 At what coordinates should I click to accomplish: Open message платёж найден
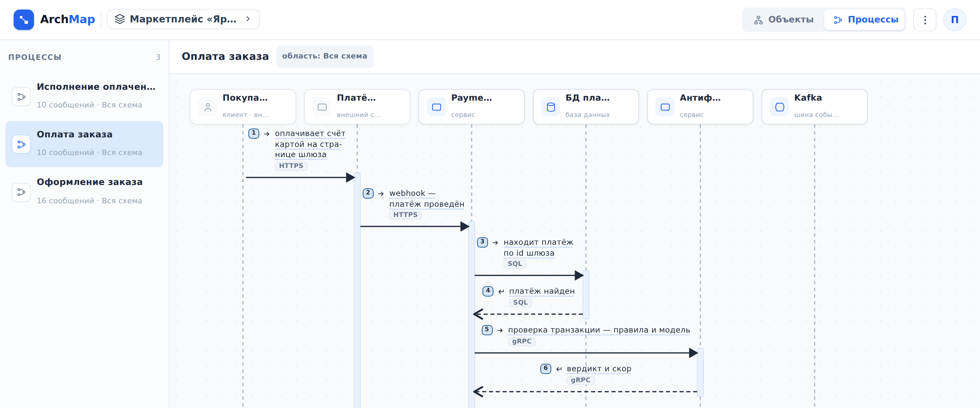(542, 291)
